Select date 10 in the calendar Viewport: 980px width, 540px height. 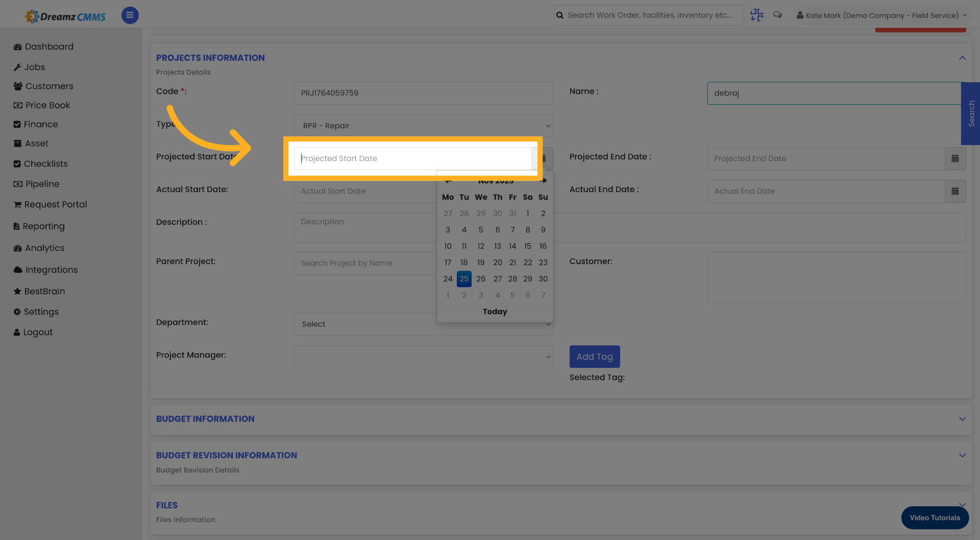coord(448,246)
